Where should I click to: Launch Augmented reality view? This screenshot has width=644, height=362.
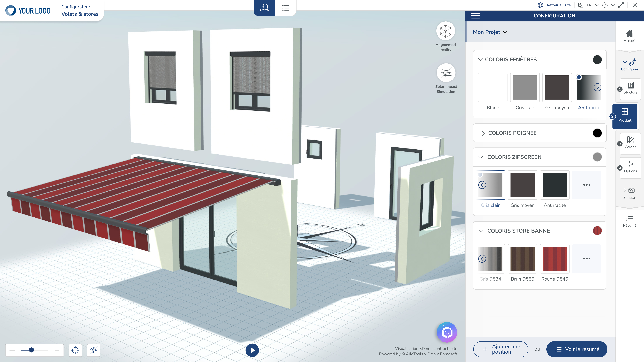(446, 31)
